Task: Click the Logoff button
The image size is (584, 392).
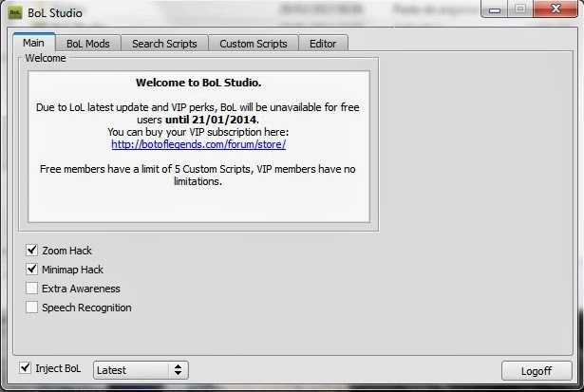Action: click(x=537, y=371)
